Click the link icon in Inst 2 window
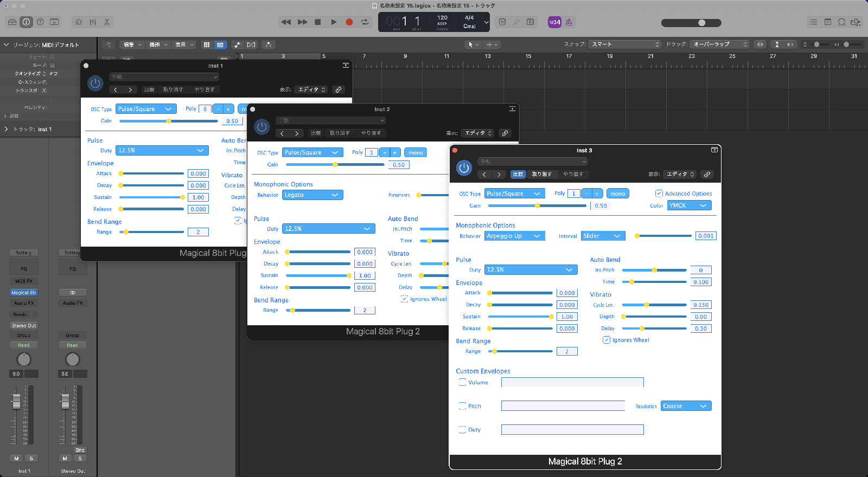 (x=505, y=133)
